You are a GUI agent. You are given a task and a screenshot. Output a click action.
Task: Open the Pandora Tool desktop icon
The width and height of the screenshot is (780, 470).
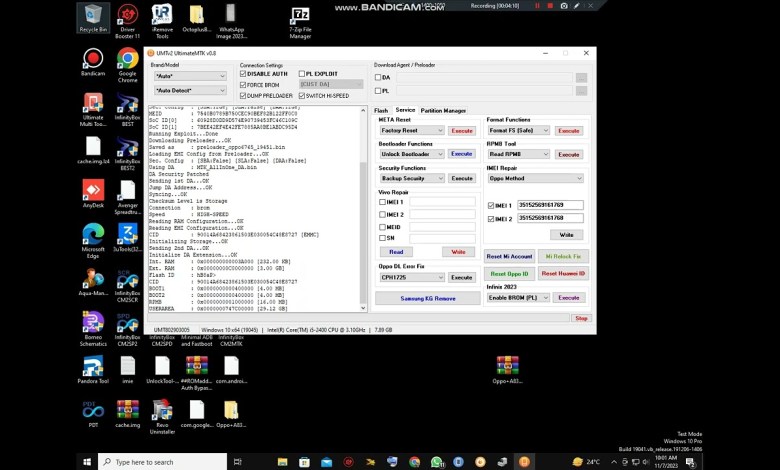coord(93,366)
